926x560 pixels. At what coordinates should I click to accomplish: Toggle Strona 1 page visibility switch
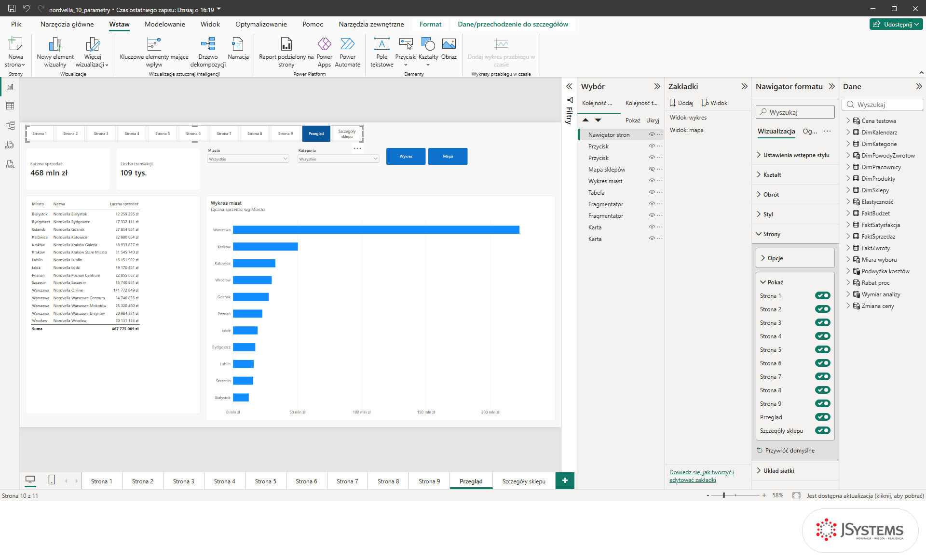822,295
